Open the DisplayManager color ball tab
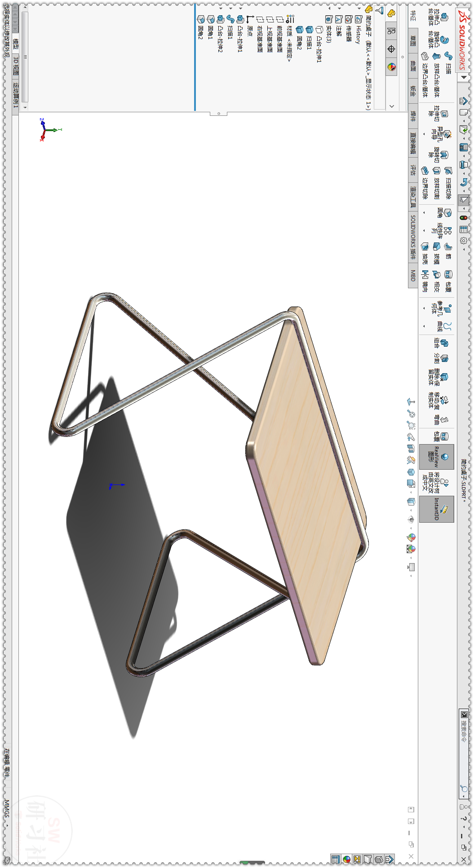The height and width of the screenshot is (868, 474). coord(391,67)
